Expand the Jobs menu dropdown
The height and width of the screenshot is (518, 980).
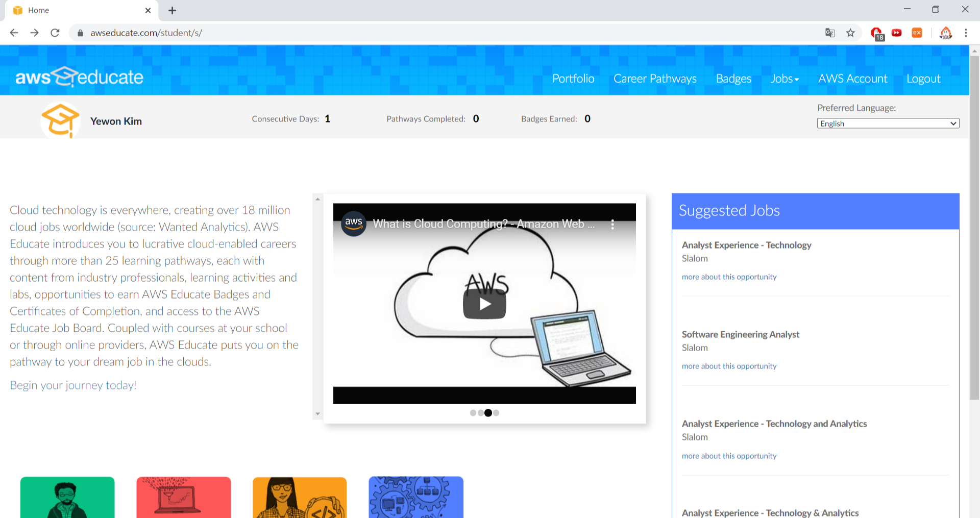[x=785, y=79]
